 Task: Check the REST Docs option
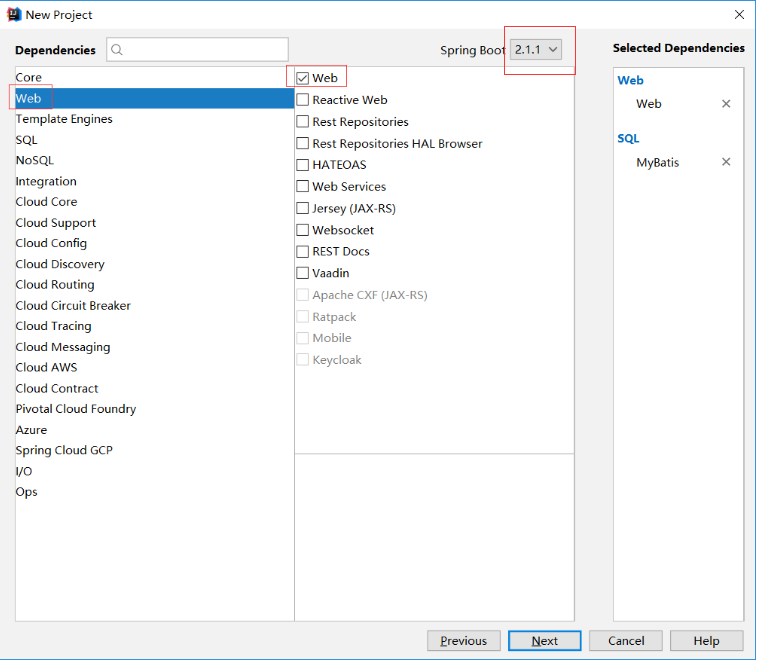point(303,251)
